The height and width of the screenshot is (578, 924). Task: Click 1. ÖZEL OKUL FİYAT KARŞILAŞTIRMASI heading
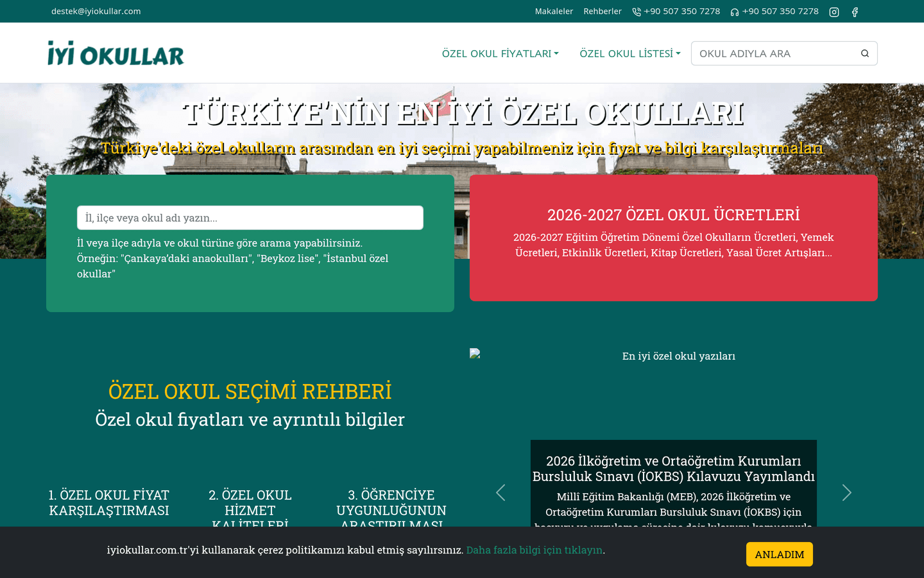pos(109,503)
